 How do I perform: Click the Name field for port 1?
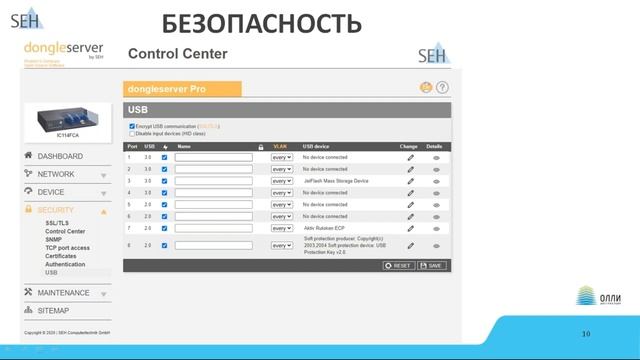tap(213, 158)
